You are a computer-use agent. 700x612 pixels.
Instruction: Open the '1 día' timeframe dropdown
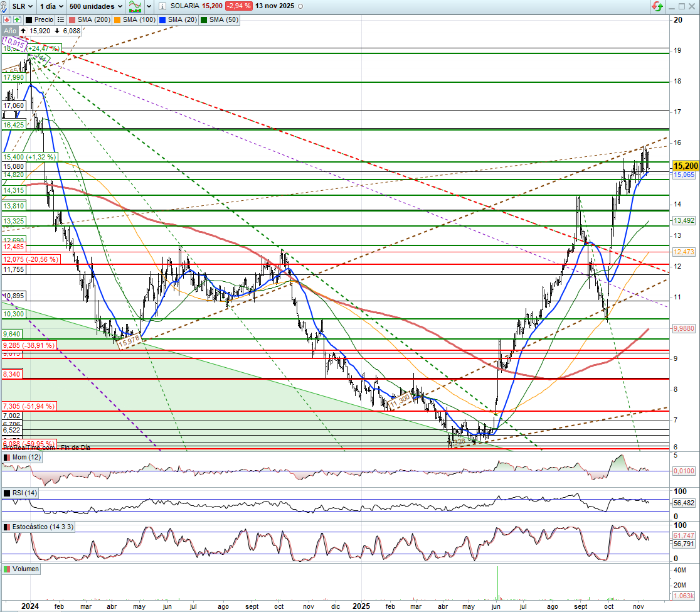pos(51,6)
